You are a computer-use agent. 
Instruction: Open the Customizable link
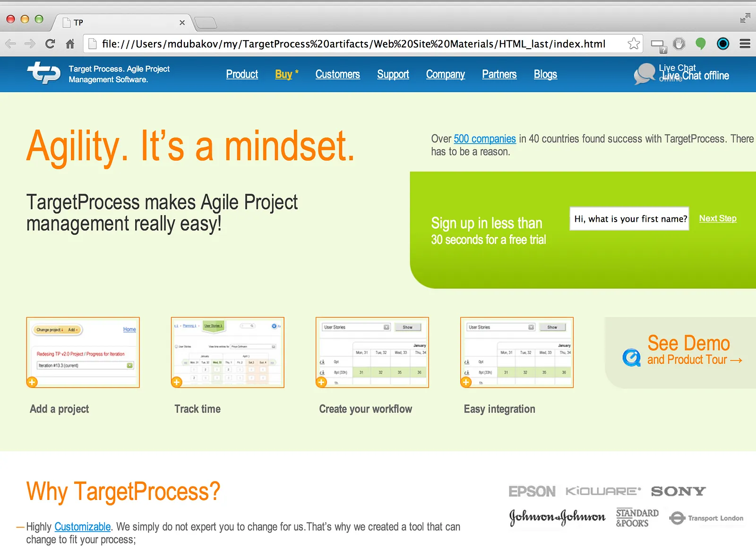pos(83,526)
